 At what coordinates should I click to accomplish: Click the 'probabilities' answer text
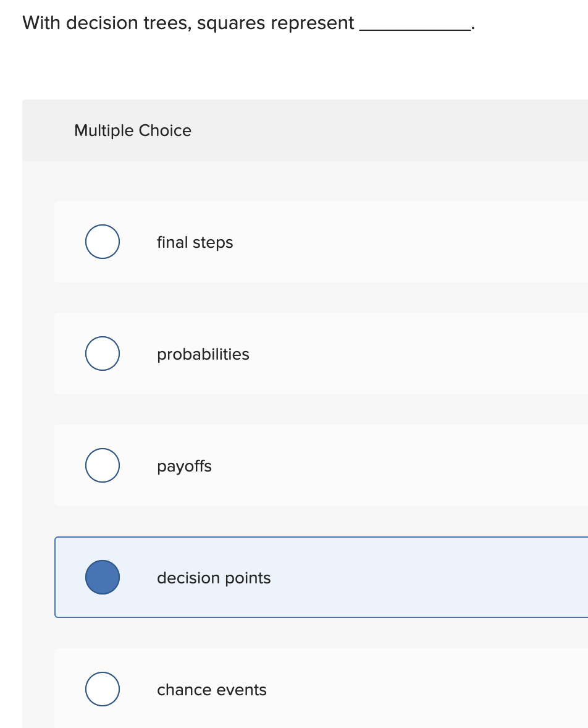click(x=203, y=354)
